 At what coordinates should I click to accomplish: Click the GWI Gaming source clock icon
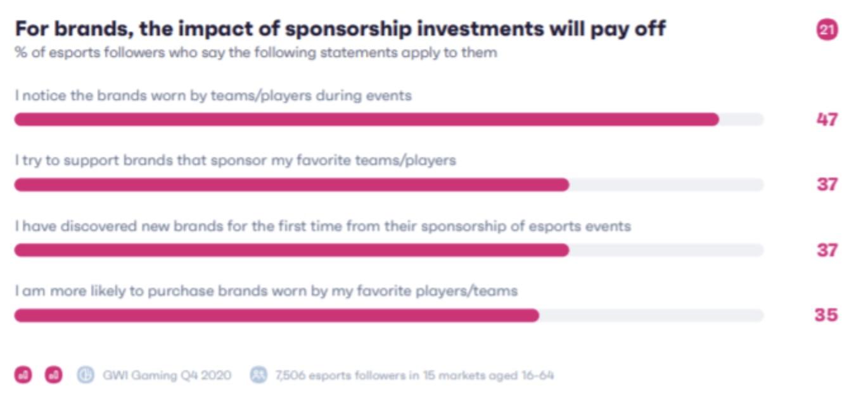(85, 375)
